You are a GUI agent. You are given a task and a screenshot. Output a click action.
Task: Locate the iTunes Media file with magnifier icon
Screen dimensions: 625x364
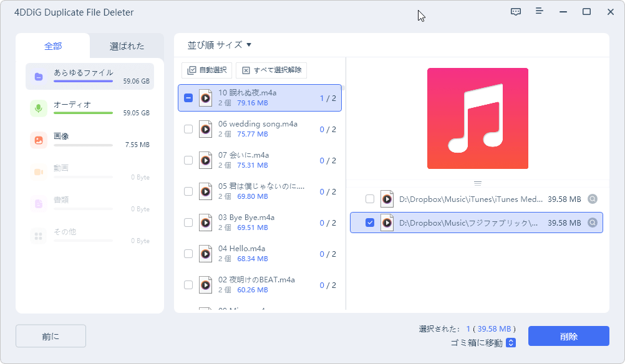point(593,199)
